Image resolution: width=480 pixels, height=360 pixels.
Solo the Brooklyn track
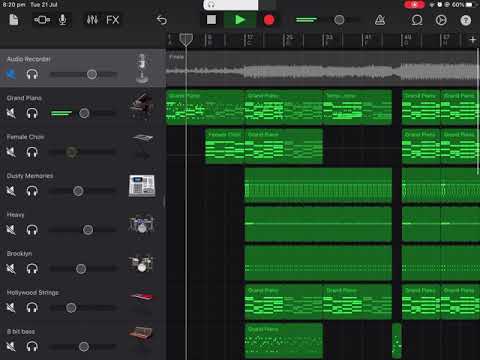click(x=32, y=269)
